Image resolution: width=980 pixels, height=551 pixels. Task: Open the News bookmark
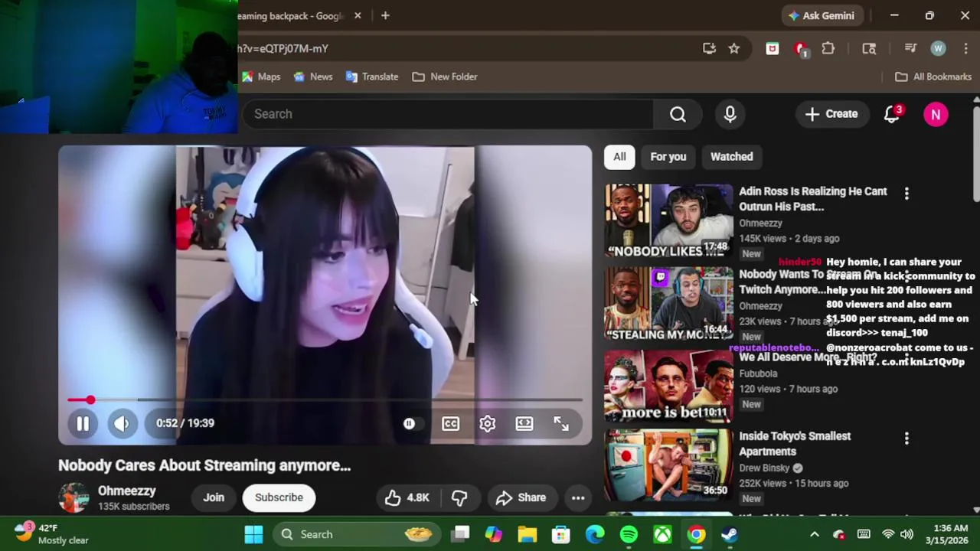(x=313, y=77)
